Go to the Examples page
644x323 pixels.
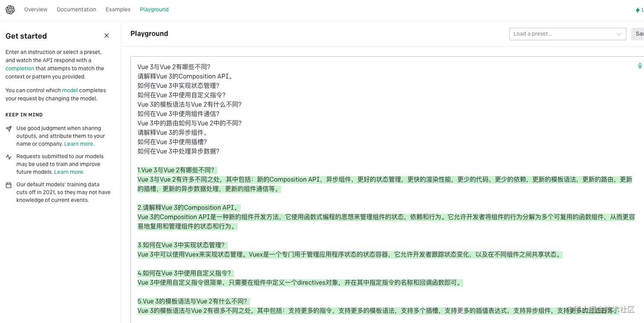tap(118, 9)
